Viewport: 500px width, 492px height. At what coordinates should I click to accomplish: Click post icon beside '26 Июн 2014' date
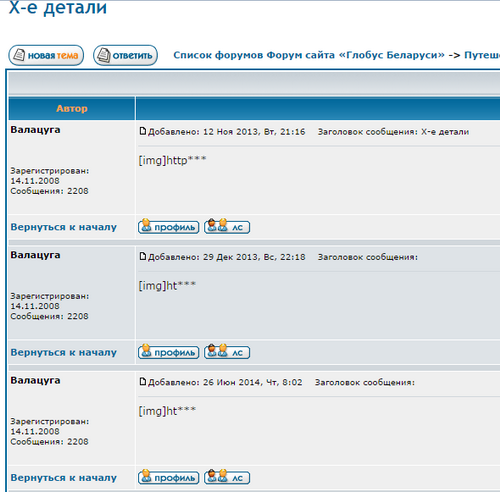143,382
